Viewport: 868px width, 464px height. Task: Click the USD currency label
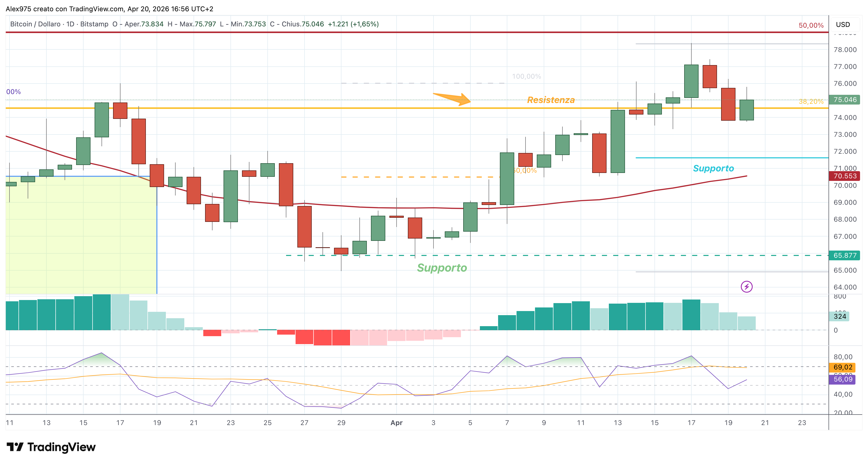click(843, 25)
